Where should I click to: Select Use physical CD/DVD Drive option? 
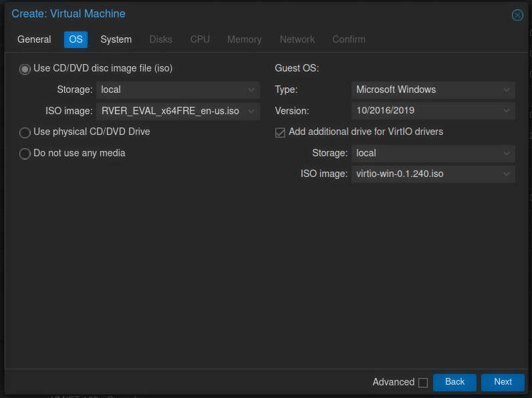point(25,132)
